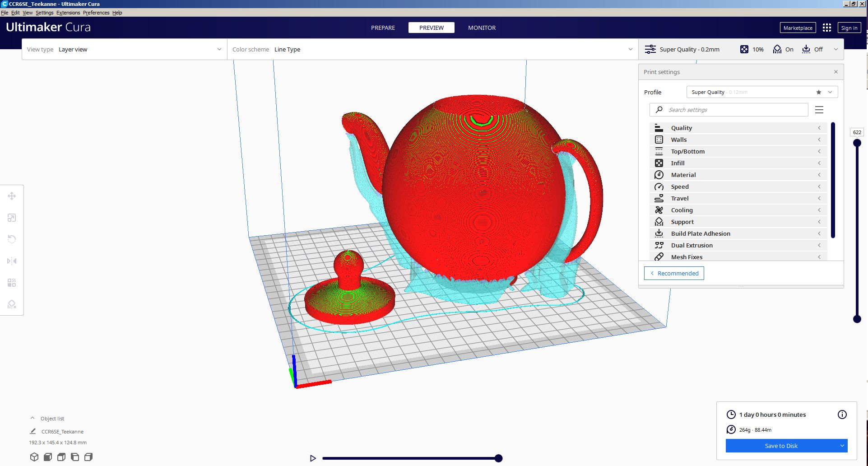Image resolution: width=868 pixels, height=466 pixels.
Task: Open Per Model Settings tool
Action: pos(12,283)
